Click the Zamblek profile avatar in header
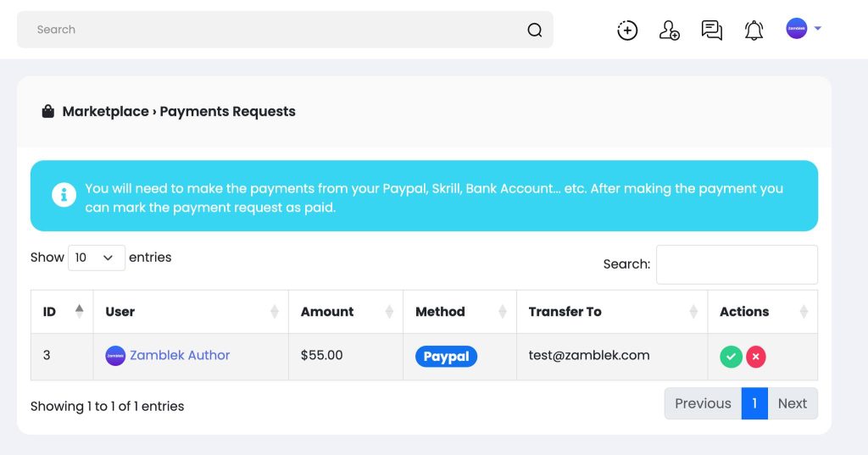 (x=796, y=28)
